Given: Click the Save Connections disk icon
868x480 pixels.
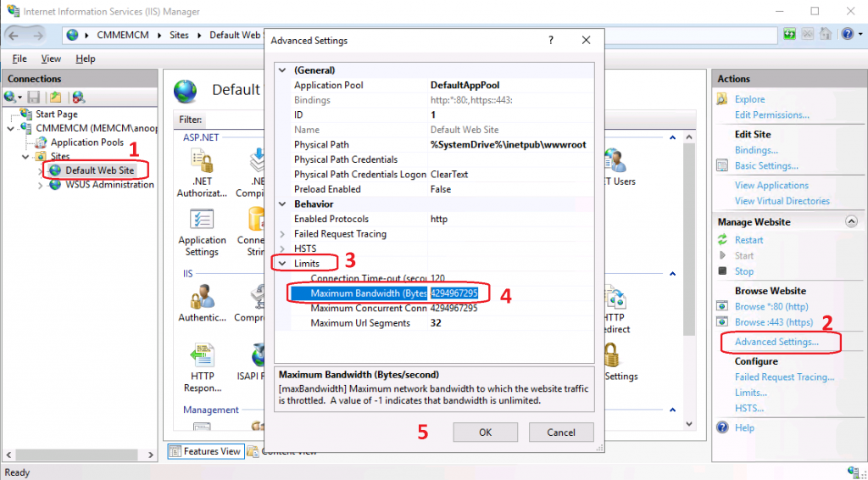Looking at the screenshot, I should click(x=34, y=98).
